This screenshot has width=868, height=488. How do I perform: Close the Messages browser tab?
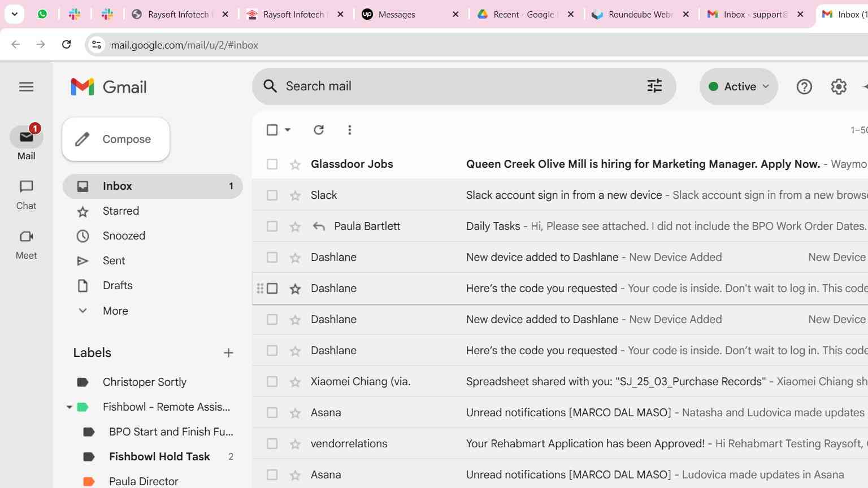coord(455,14)
